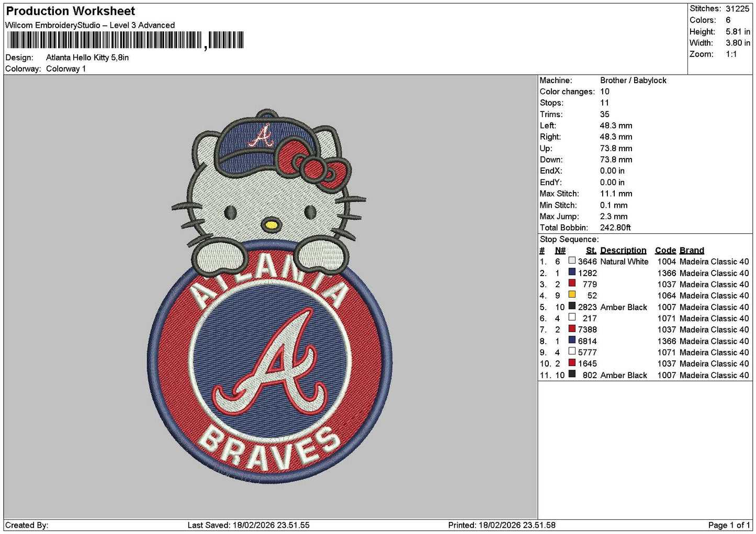Click the Min Stitch value "0.1 mm"
This screenshot has width=756, height=534.
[x=614, y=205]
